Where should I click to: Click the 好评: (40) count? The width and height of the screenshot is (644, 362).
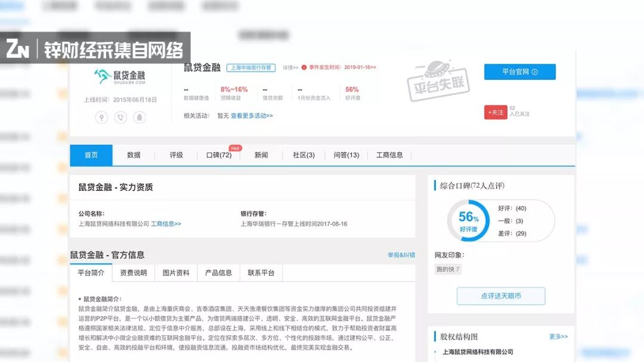pos(512,208)
